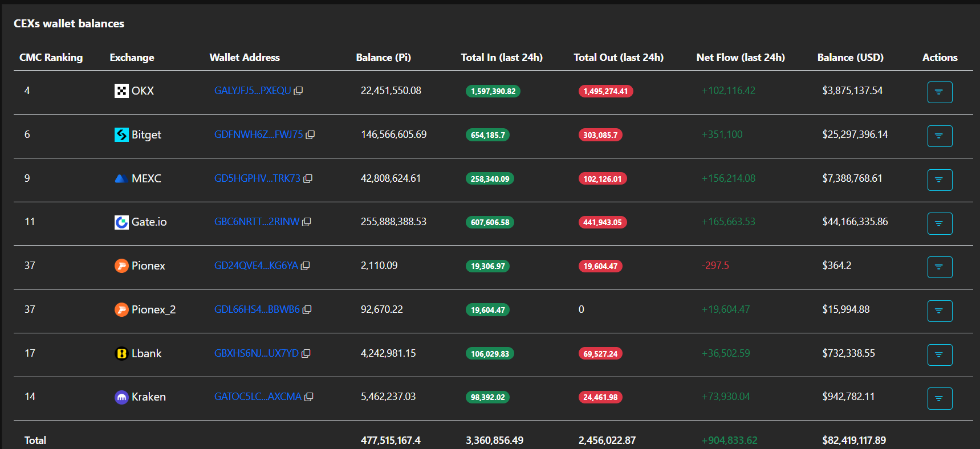This screenshot has width=980, height=449.
Task: Click the Actions column header
Action: [940, 58]
